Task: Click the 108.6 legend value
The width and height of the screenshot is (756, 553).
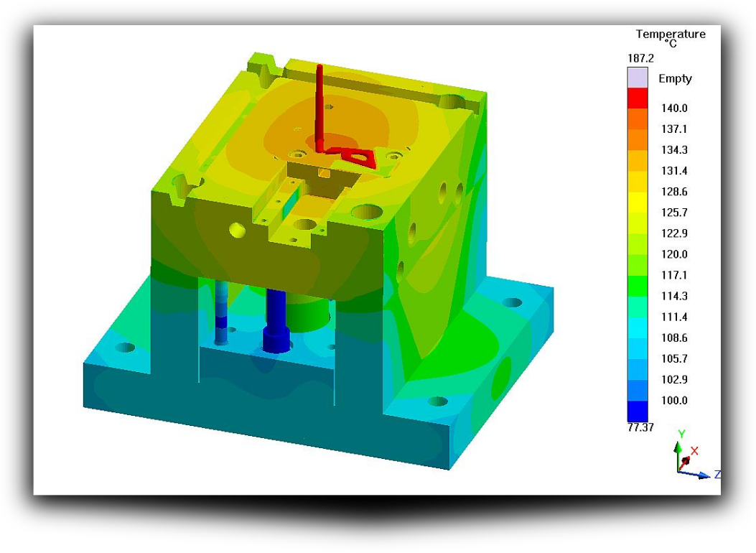Action: (x=674, y=338)
